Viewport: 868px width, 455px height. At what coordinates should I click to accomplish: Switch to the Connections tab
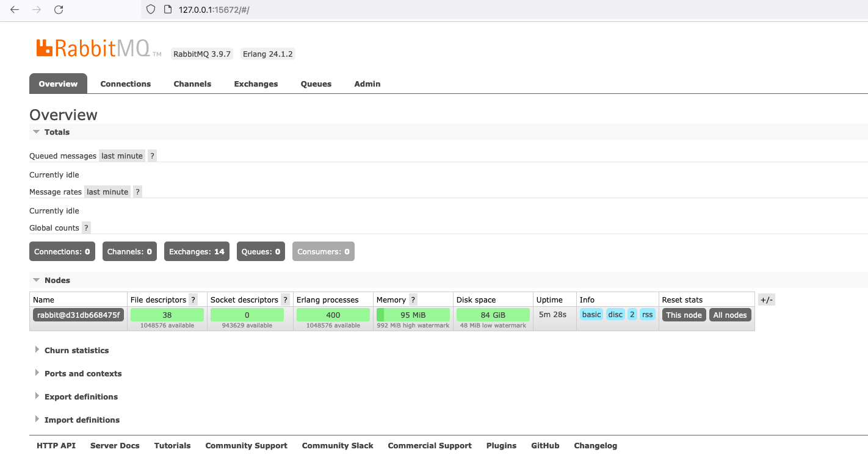(126, 84)
